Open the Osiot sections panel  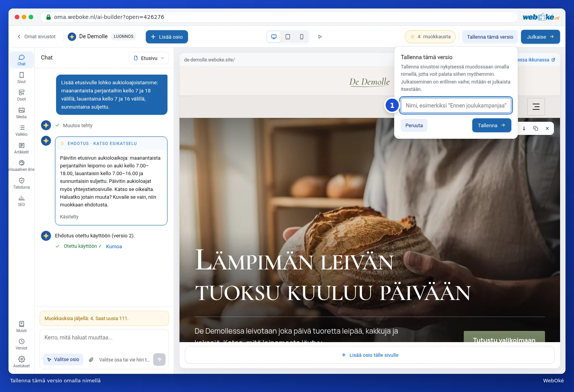[x=22, y=95]
